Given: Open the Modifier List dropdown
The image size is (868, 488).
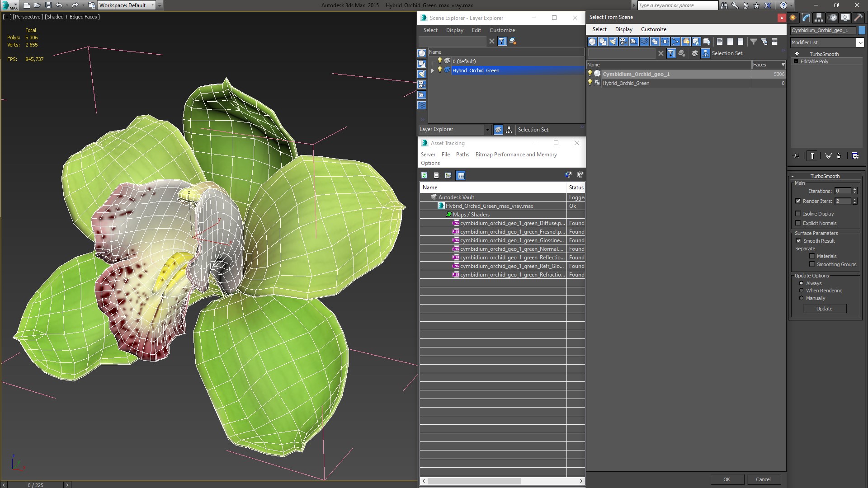Looking at the screenshot, I should [859, 42].
